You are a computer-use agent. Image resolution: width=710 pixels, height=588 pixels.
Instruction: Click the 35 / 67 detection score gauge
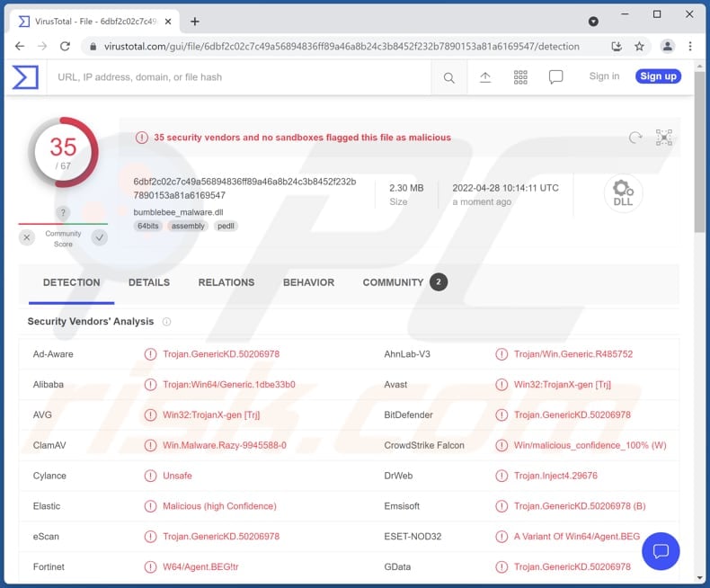pos(63,152)
